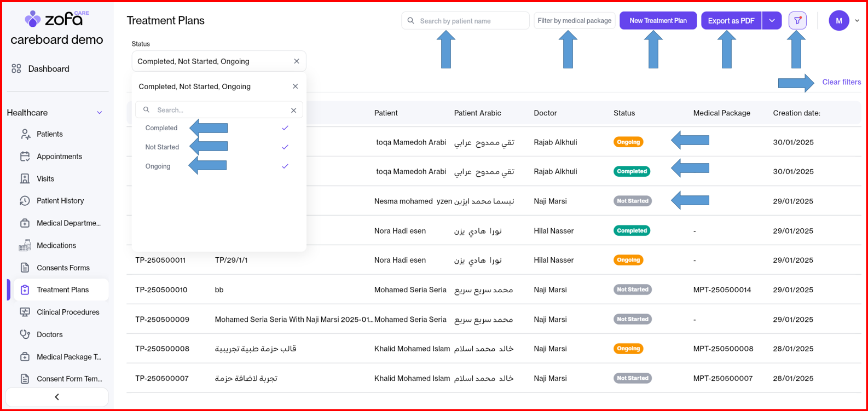The width and height of the screenshot is (868, 411).
Task: Click the Clear filters link
Action: coord(841,82)
